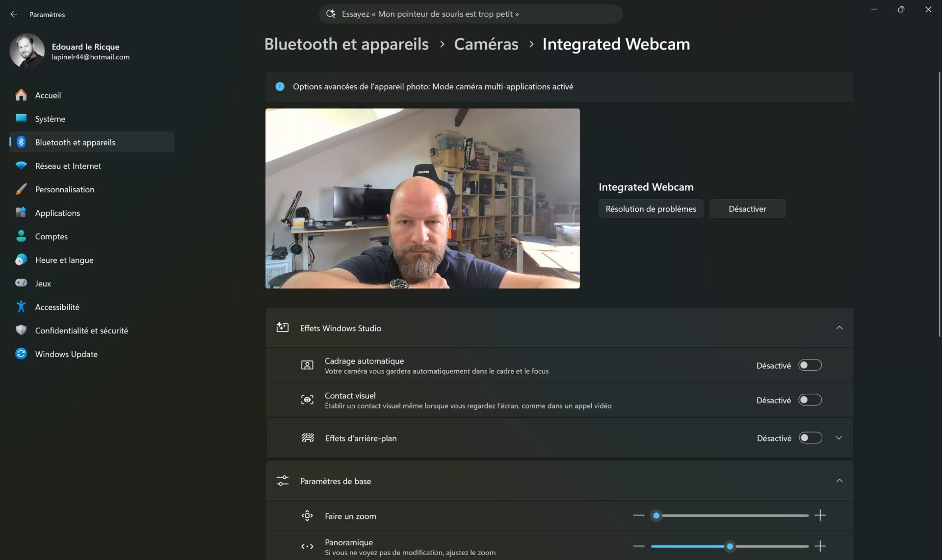Collapse the Effets Windows Studio section

pos(839,328)
